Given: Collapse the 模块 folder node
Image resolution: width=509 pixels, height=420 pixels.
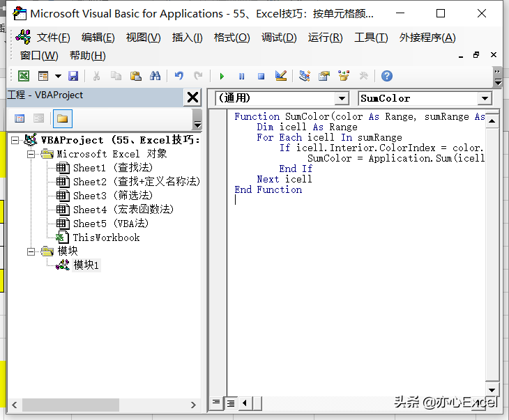Looking at the screenshot, I should pos(31,251).
